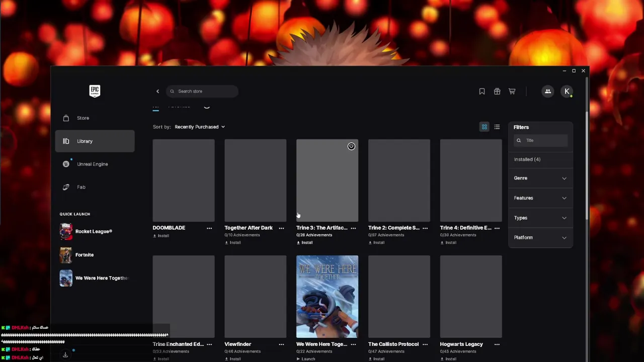The image size is (644, 362).
Task: Click the Trine 2: Complete Story title
Action: tap(394, 228)
